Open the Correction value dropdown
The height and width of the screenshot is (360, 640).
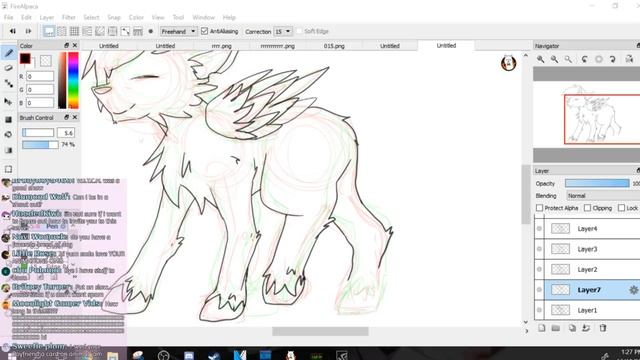[283, 31]
